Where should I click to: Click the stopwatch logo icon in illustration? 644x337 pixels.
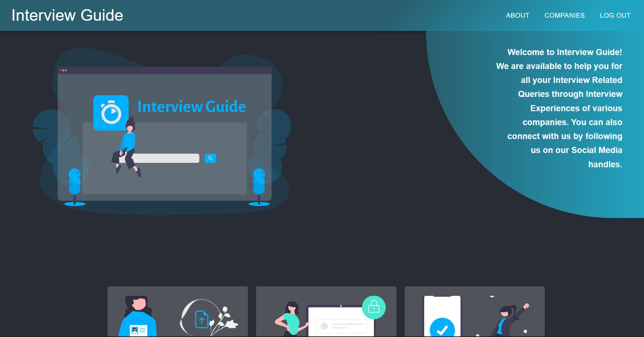(x=111, y=113)
